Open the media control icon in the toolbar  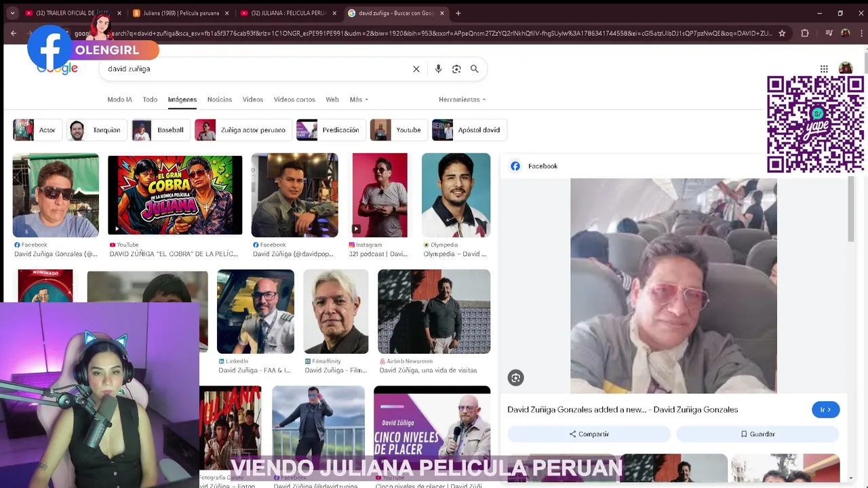[829, 33]
